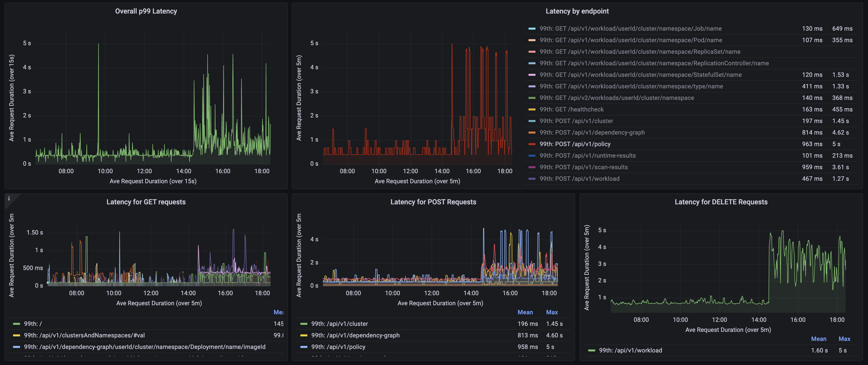Click the blue color swatch next to runtime-results
Viewport: 868px width, 365px height.
point(532,155)
